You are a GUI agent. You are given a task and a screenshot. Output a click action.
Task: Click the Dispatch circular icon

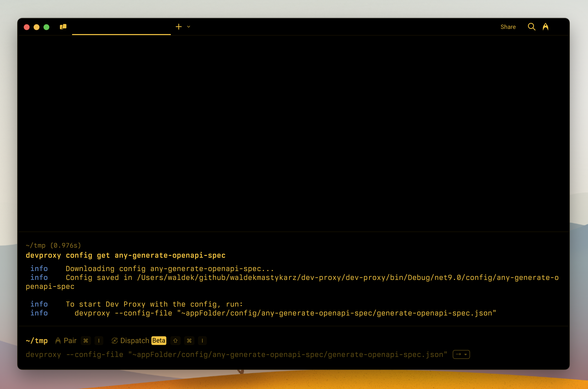[x=115, y=341]
